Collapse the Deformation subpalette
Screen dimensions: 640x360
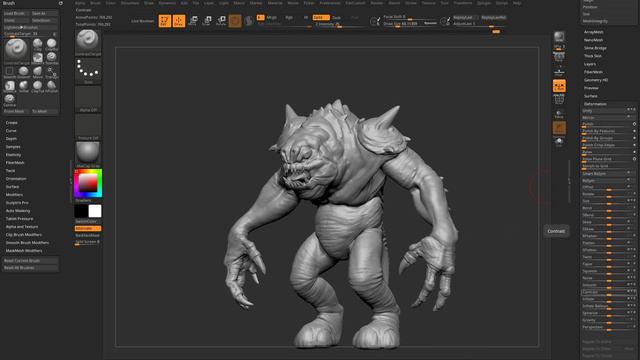click(595, 104)
